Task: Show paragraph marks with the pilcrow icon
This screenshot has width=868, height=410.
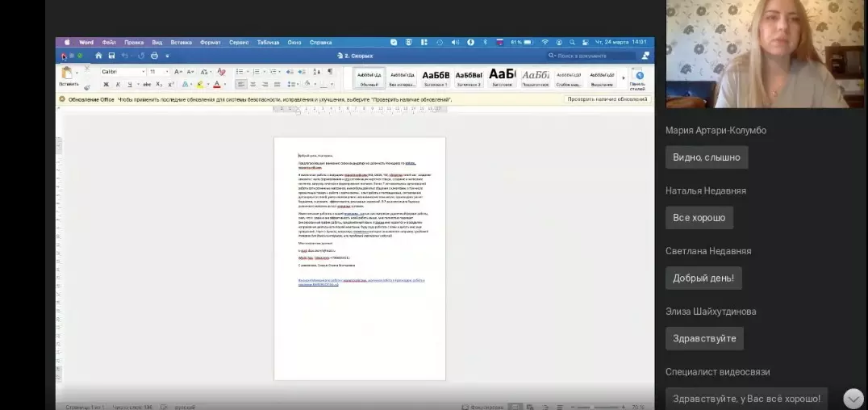Action: 329,72
